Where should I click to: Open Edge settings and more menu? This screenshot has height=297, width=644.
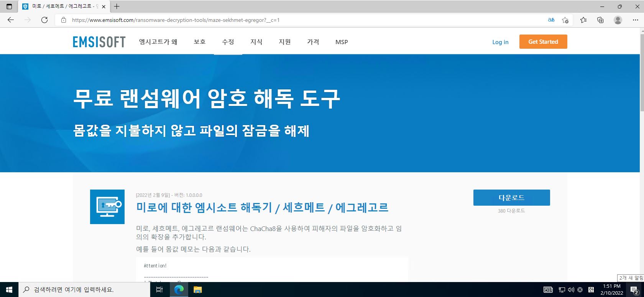coord(635,20)
